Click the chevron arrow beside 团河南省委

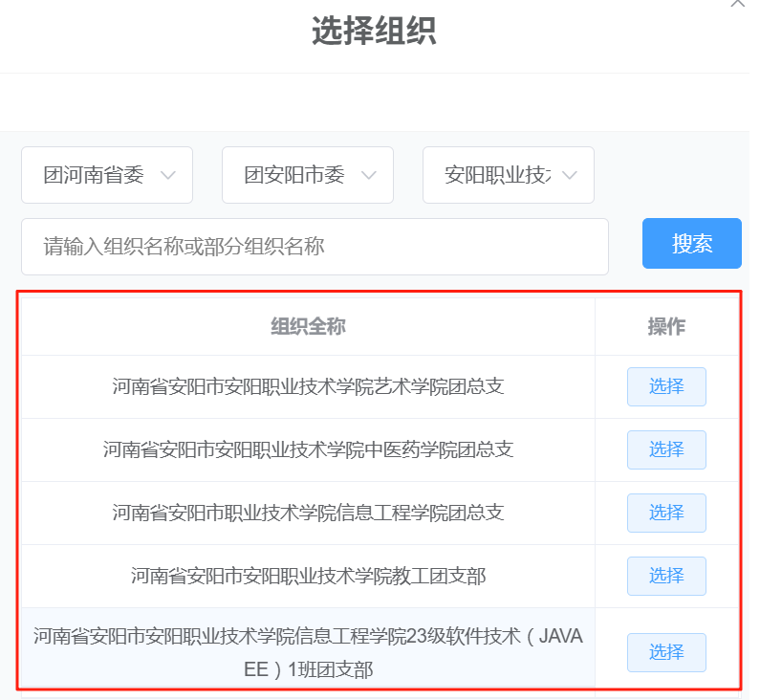pyautogui.click(x=168, y=176)
